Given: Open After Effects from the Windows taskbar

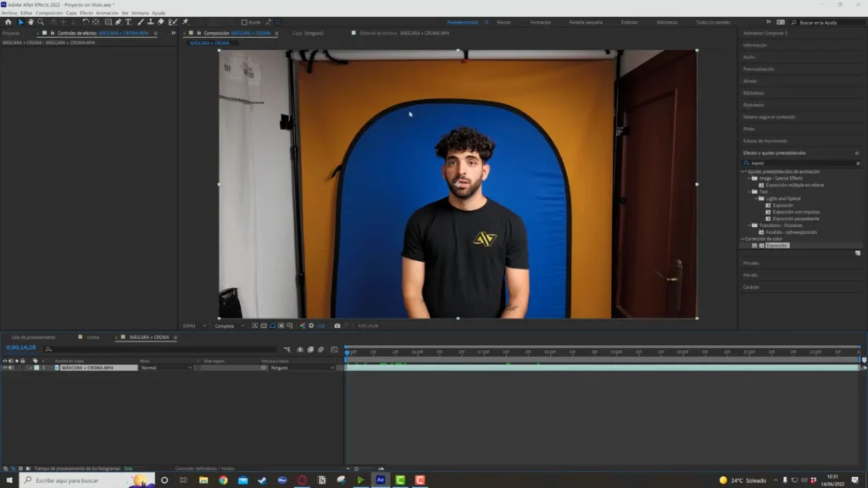Looking at the screenshot, I should click(381, 480).
